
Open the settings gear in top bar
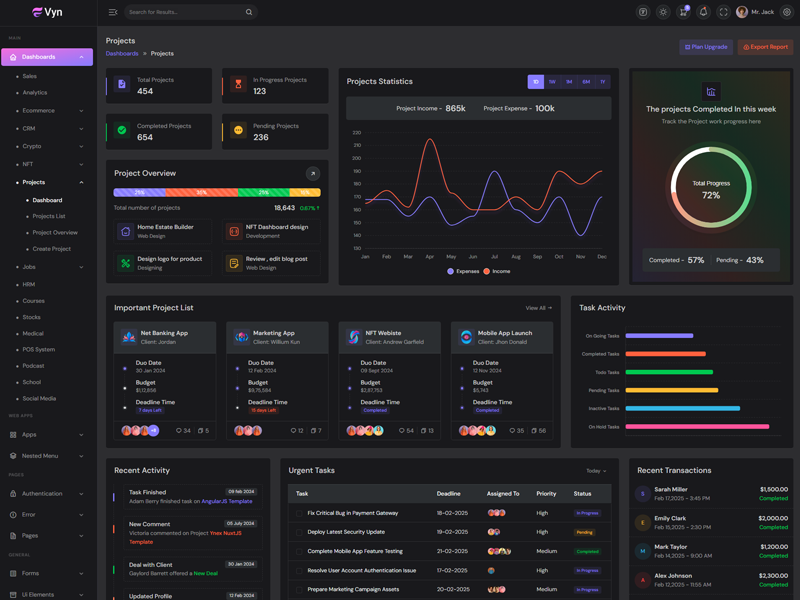787,12
